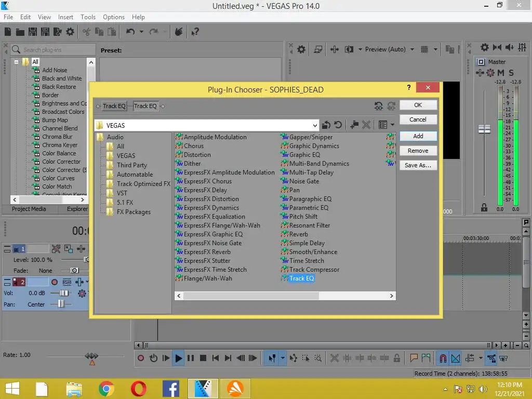Select the Track Optimized FX folder
This screenshot has width=532, height=399.
point(143,184)
